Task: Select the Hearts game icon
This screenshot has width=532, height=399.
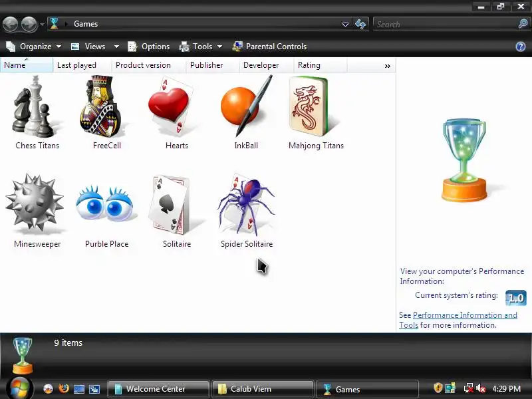Action: point(171,107)
